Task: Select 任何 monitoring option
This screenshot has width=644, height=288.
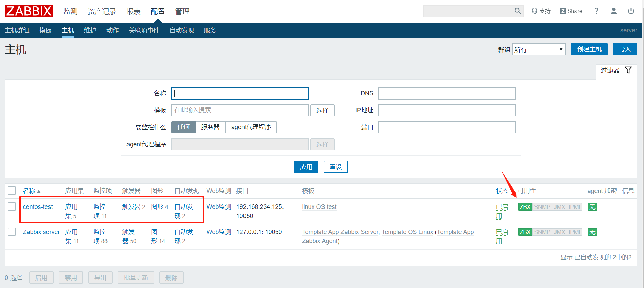Action: tap(183, 127)
